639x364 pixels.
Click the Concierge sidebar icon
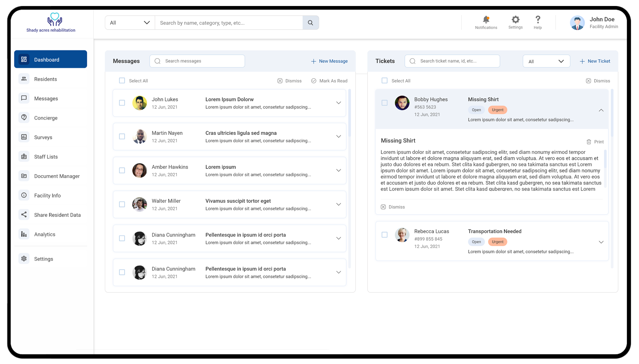point(24,118)
